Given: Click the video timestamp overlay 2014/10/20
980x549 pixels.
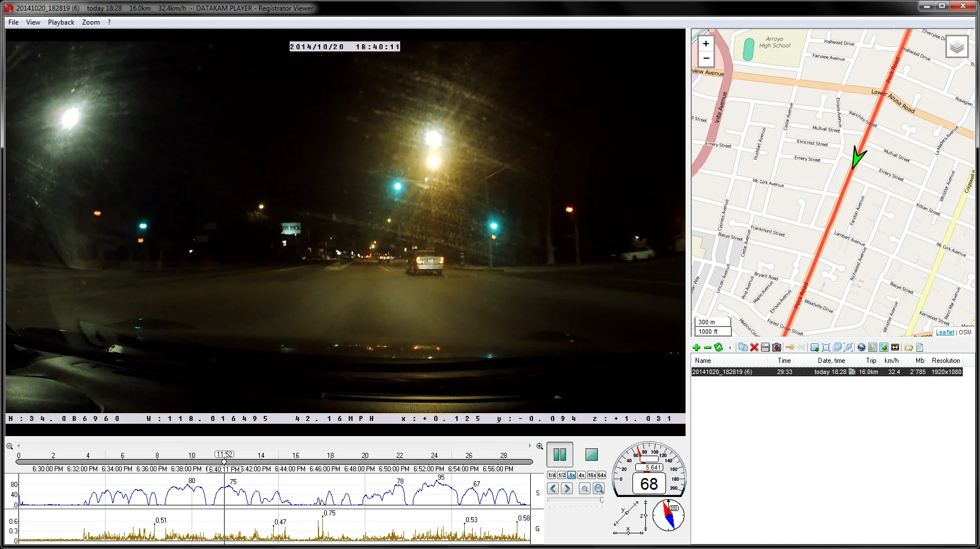Looking at the screenshot, I should [345, 47].
